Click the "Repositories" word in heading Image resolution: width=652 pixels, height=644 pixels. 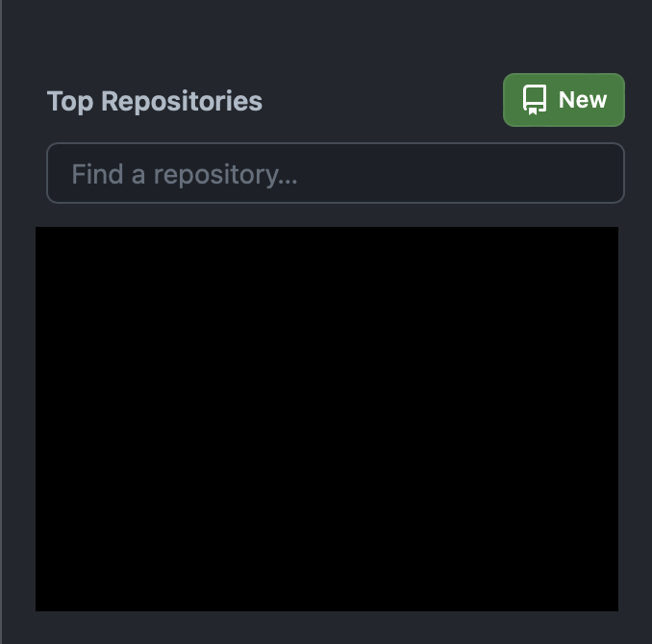click(x=182, y=101)
